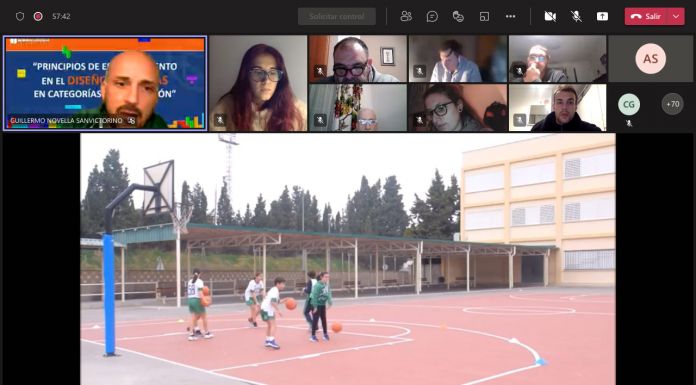Select the AS participant avatar

[650, 59]
